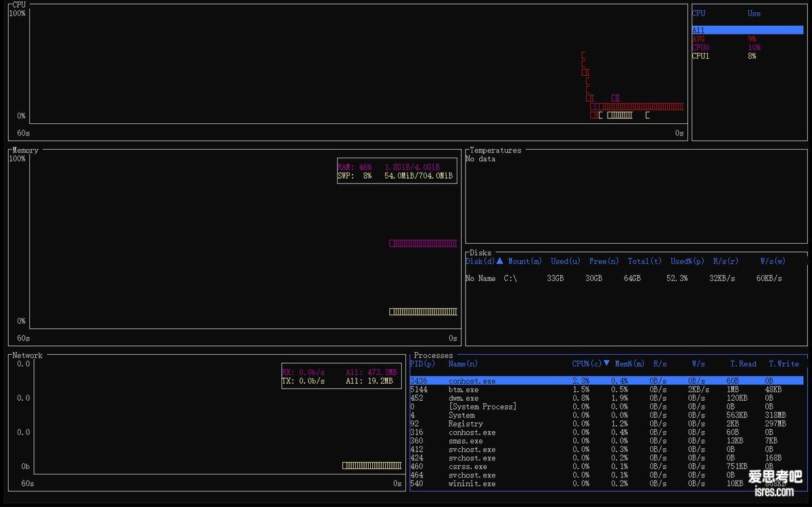Sort processes by T.Read column
The width and height of the screenshot is (812, 507).
[x=743, y=364]
